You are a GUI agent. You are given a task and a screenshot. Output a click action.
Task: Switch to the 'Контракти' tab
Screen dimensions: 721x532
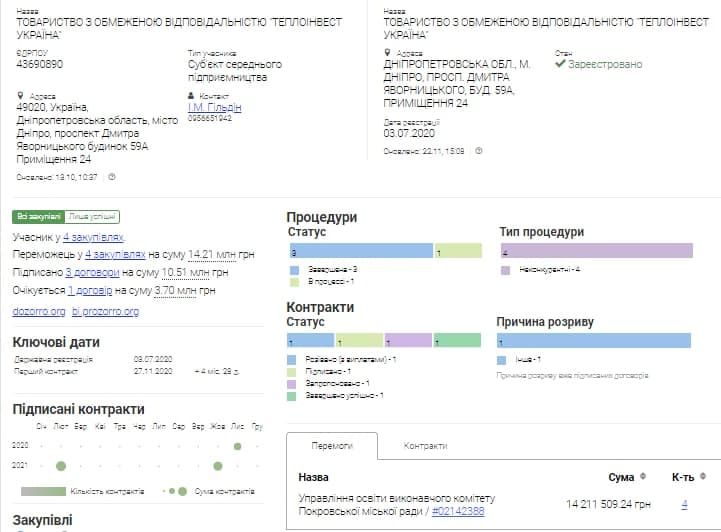425,446
